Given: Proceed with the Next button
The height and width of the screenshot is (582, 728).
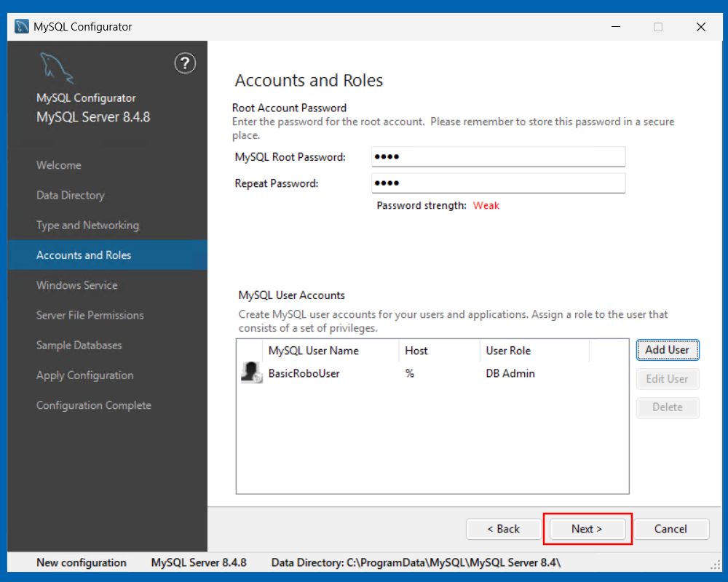Looking at the screenshot, I should tap(587, 529).
